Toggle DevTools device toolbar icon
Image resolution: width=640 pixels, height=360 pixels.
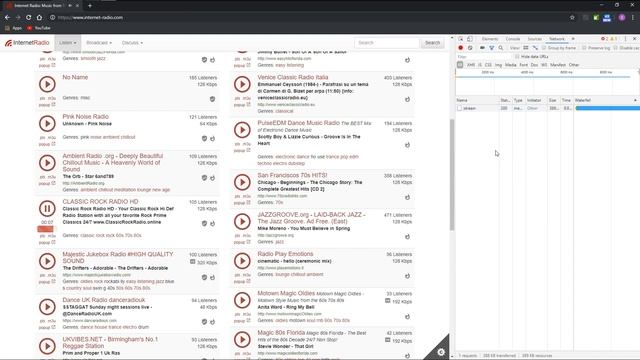[470, 39]
